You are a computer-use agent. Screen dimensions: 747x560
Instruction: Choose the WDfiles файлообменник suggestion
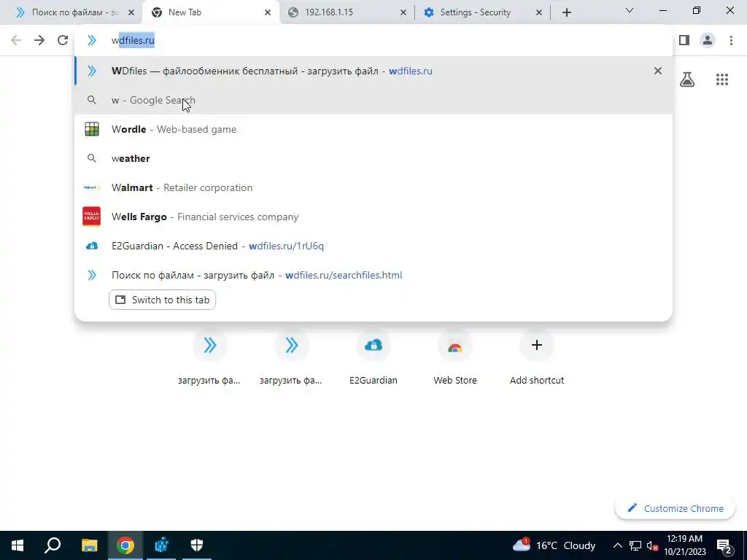(373, 71)
